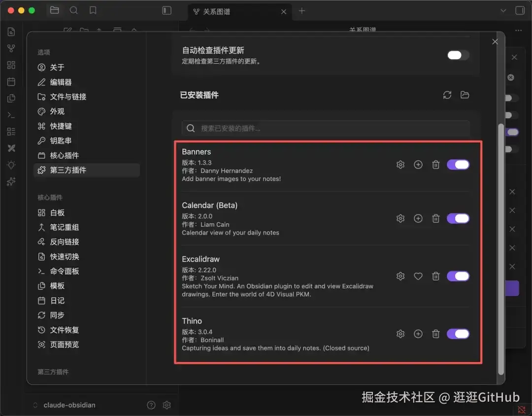Open daily note calendar ribbon icon
Screen dimensions: 532x416
(11, 81)
